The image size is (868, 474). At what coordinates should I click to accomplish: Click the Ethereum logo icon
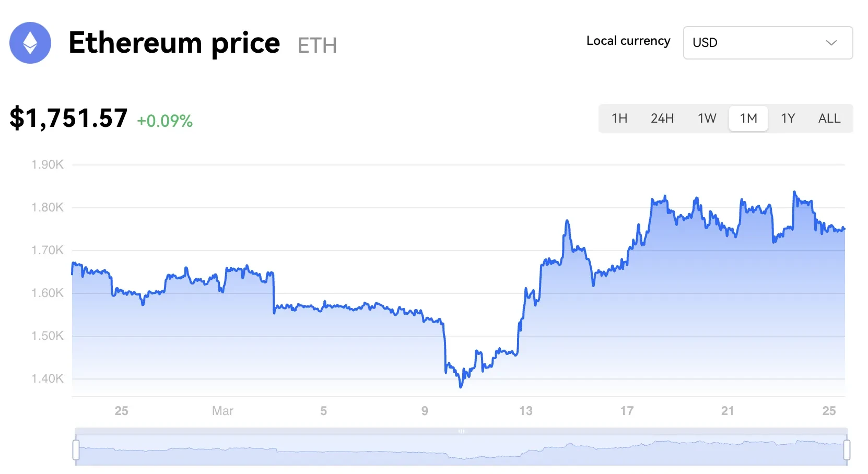click(x=30, y=43)
